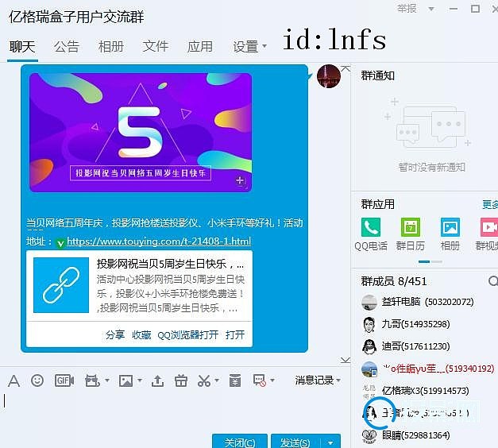498x448 pixels.
Task: Open 消息记录 dropdown
Action: click(318, 380)
